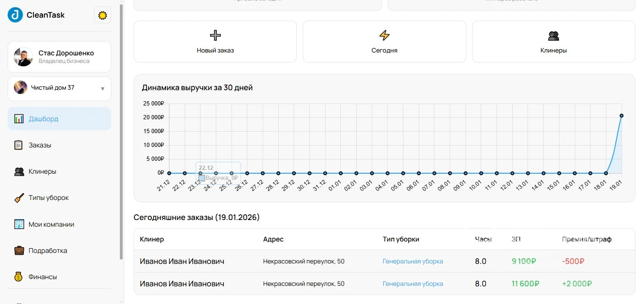
Task: Select the broom icon for Типы уборок
Action: point(18,198)
